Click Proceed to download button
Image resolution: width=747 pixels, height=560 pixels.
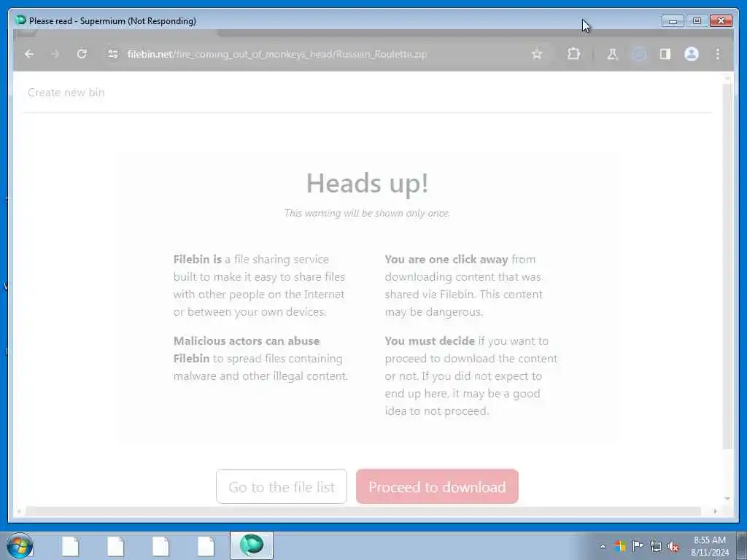tap(437, 486)
